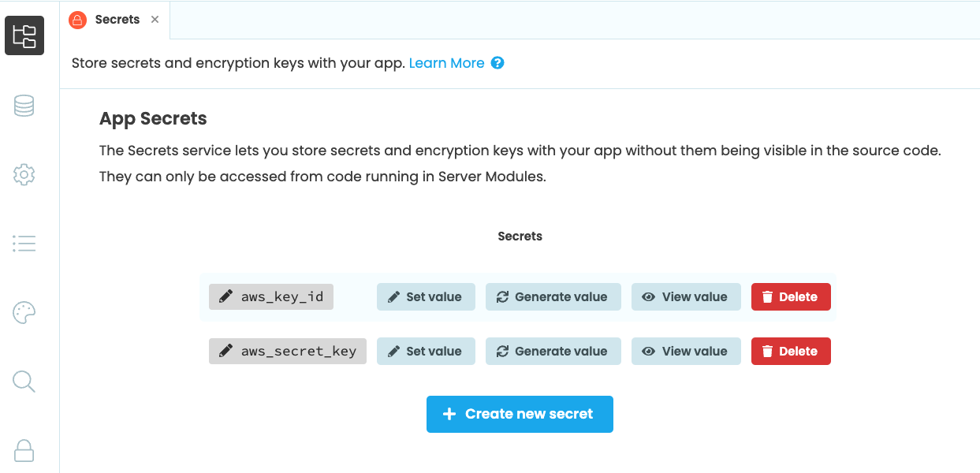Delete the aws_key_id secret
Screen dimensions: 980x473
(x=791, y=296)
